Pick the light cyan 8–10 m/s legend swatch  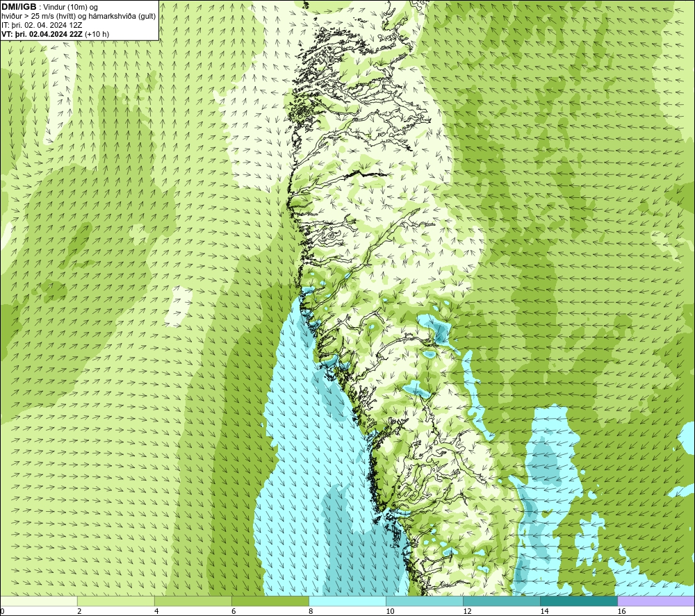(x=347, y=601)
